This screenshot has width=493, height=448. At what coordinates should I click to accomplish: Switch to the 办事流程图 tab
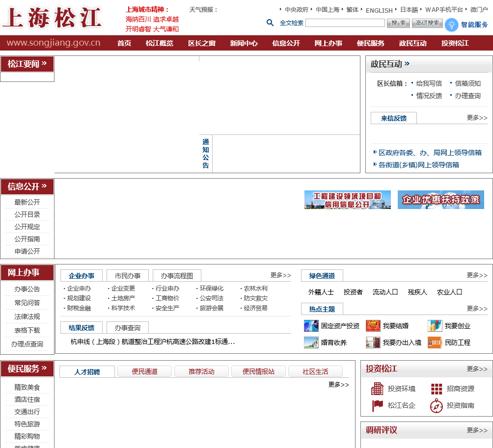point(177,276)
